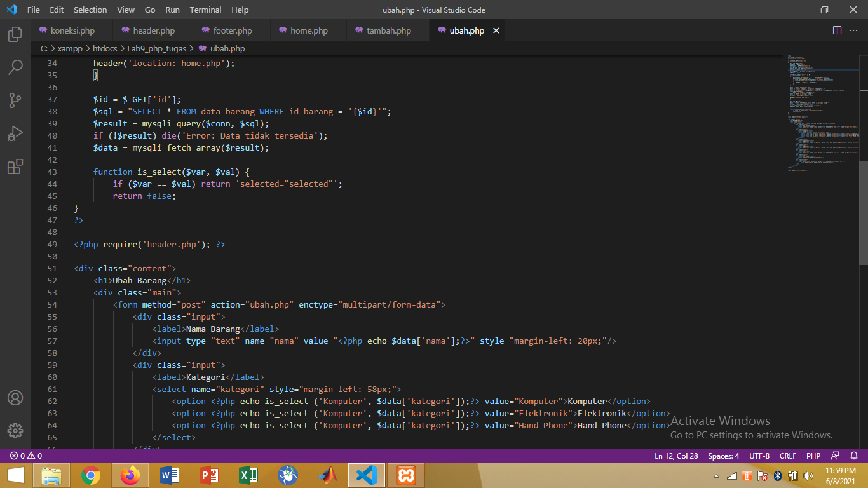Open the Run menu
This screenshot has height=488, width=868.
(x=172, y=10)
